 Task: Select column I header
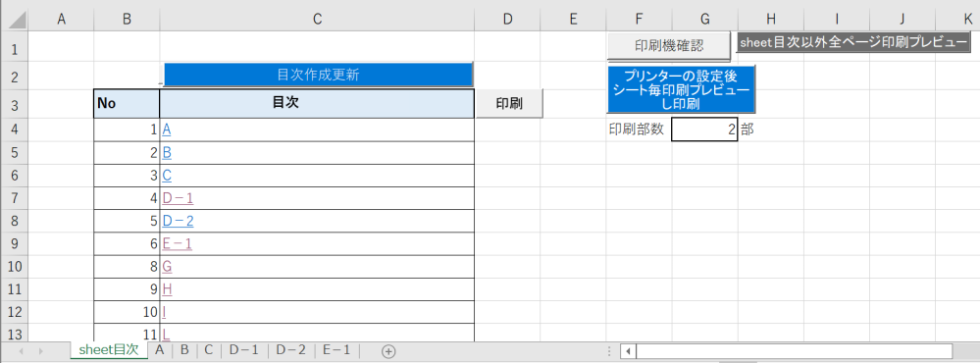click(836, 20)
